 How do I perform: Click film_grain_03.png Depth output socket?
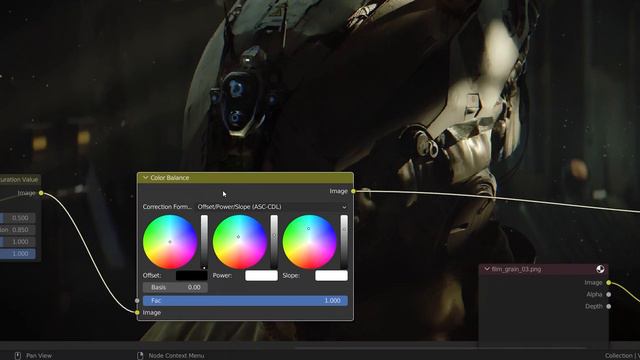(x=609, y=306)
